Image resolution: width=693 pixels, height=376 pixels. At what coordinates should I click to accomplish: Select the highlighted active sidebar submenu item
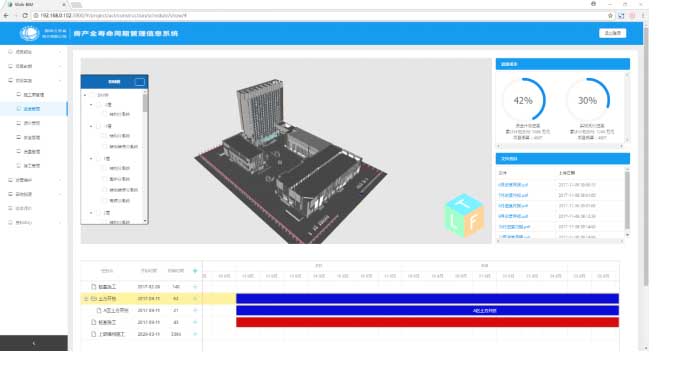tap(34, 109)
